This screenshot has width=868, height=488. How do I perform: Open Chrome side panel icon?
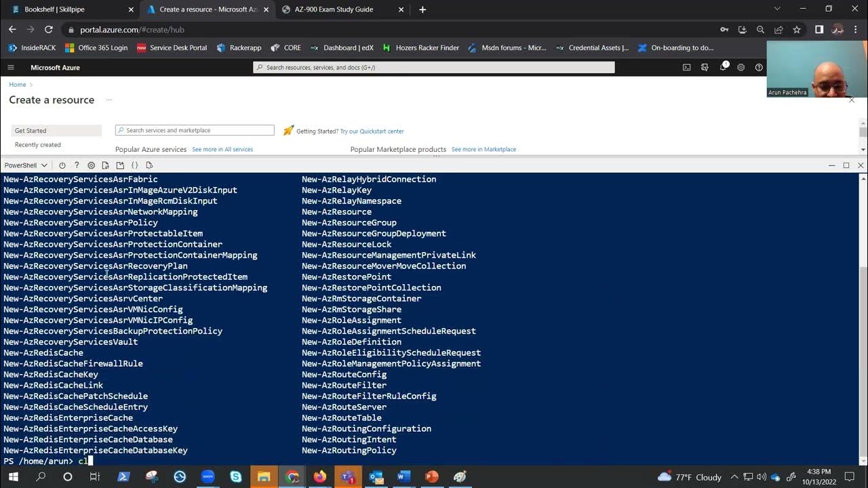[819, 30]
